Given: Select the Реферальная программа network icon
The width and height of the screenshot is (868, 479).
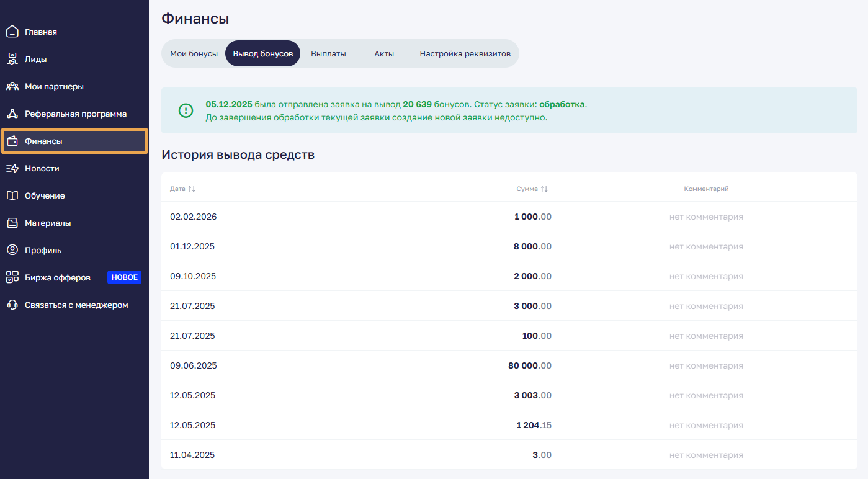Looking at the screenshot, I should (x=12, y=114).
